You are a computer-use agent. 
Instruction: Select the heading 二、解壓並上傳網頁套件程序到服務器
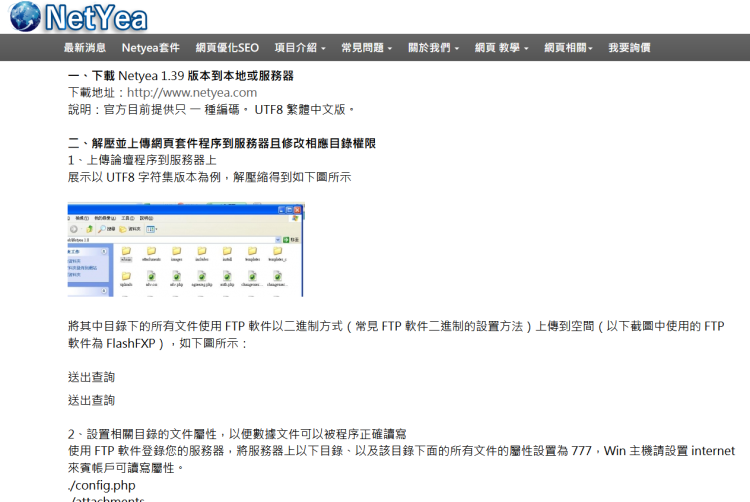(221, 143)
